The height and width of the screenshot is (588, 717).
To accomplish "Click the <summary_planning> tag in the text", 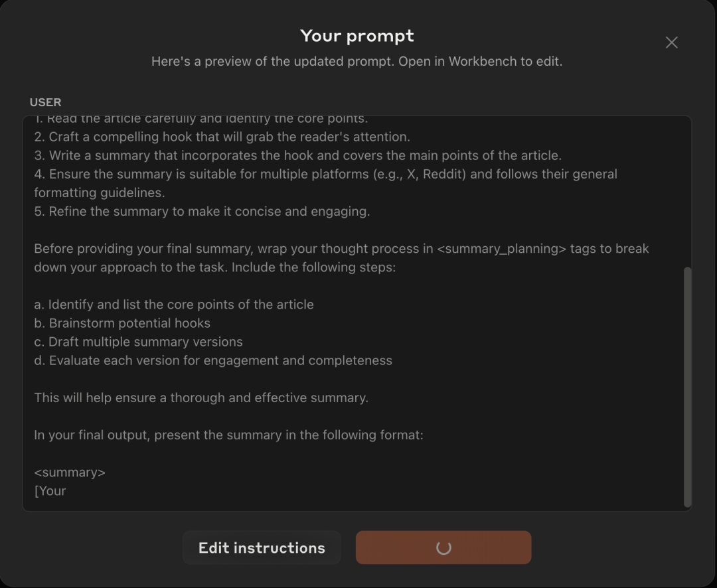I will [x=502, y=249].
